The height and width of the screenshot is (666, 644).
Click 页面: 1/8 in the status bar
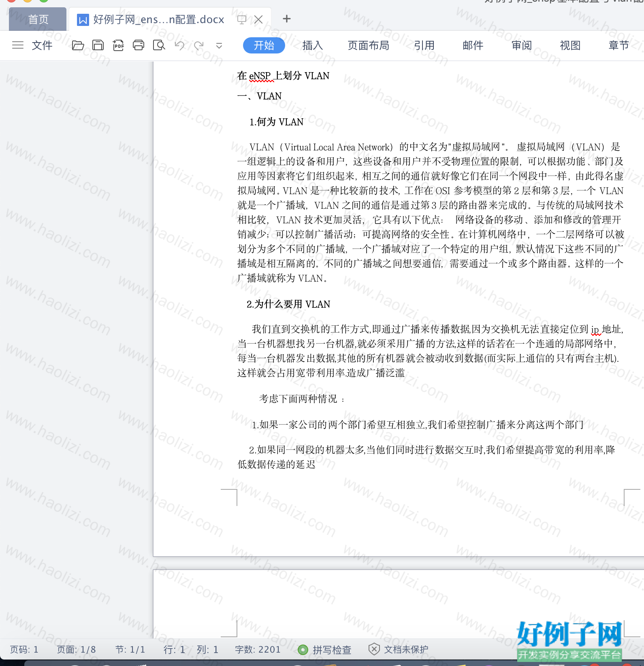tap(76, 649)
